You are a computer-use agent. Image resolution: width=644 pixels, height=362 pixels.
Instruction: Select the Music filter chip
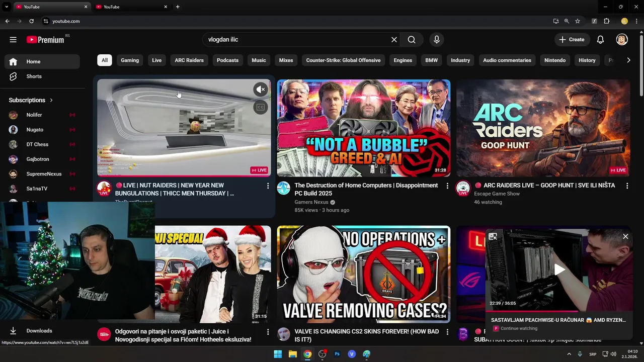[259, 60]
